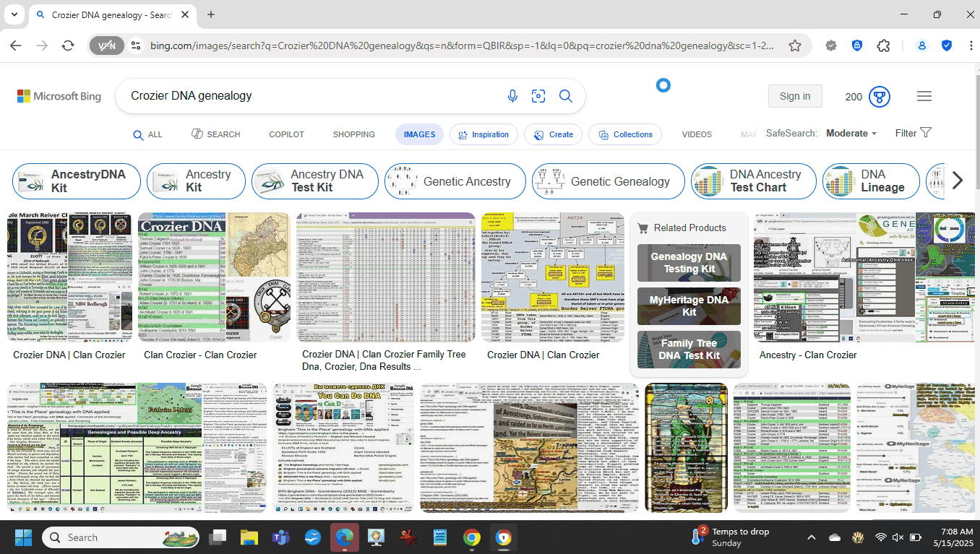This screenshot has width=980, height=554.
Task: Click the search magnifier icon in search box
Action: [566, 96]
